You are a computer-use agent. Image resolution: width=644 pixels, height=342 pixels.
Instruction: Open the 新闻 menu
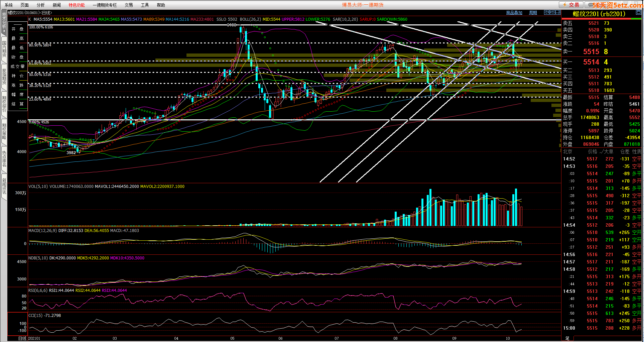(57, 5)
